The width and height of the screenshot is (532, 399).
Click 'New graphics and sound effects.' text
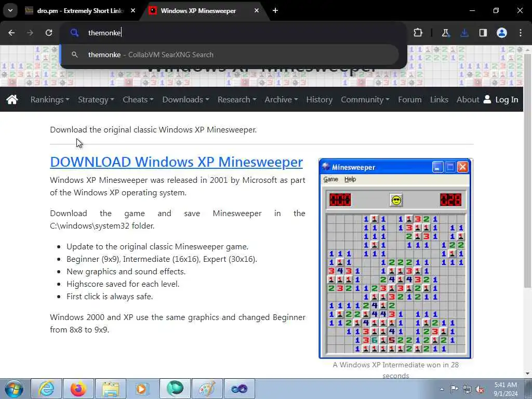point(126,271)
